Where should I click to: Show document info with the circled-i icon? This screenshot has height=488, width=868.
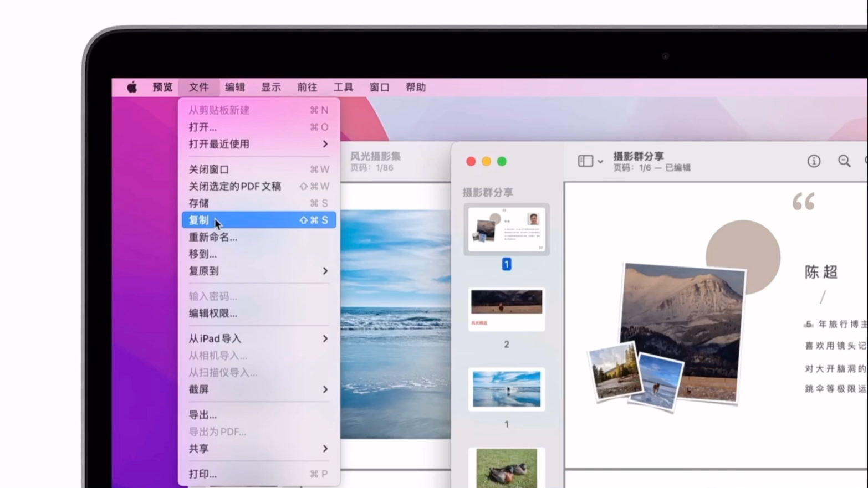814,161
